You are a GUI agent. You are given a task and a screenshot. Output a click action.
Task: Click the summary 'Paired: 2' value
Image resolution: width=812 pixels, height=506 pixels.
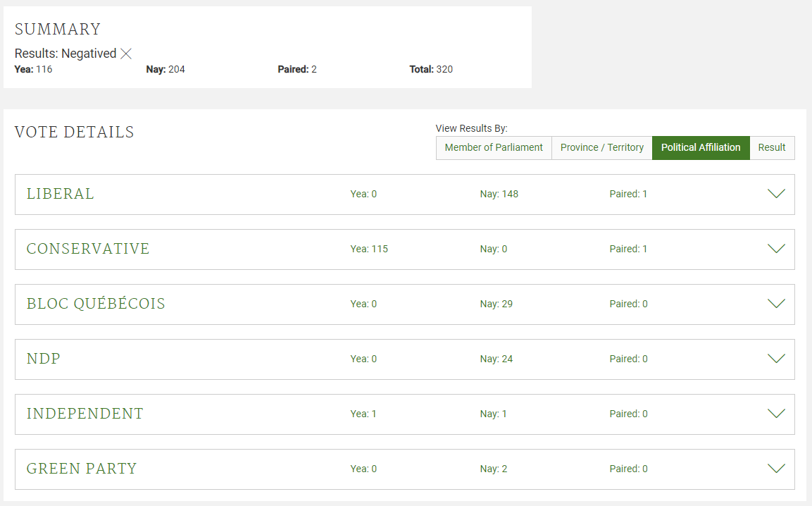[297, 70]
